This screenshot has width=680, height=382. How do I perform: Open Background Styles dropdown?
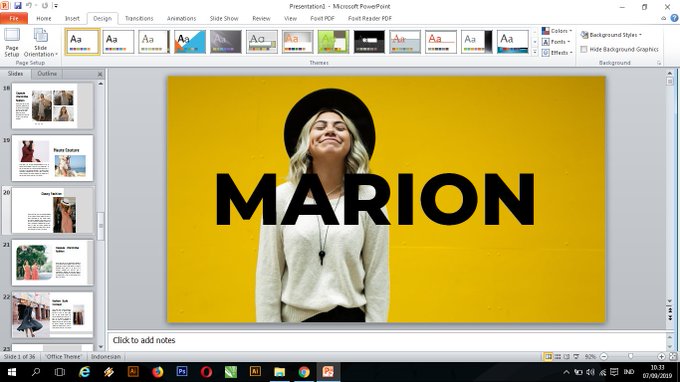[x=611, y=35]
